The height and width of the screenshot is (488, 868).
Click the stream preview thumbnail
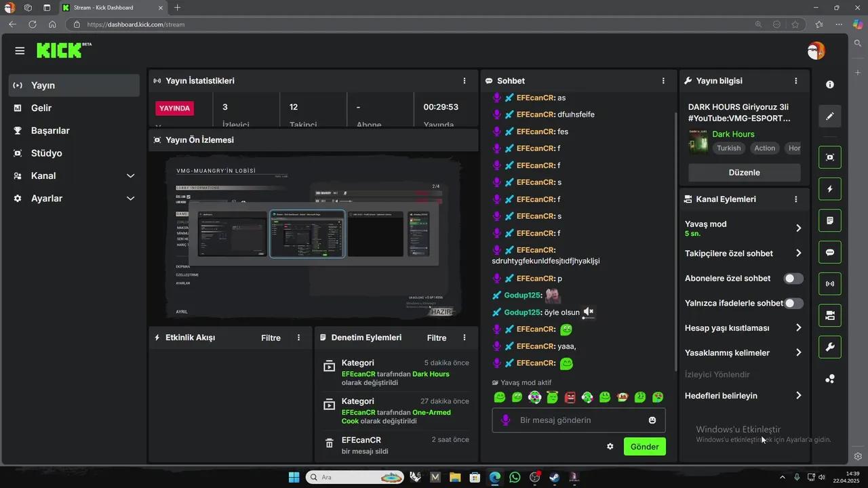pos(313,237)
